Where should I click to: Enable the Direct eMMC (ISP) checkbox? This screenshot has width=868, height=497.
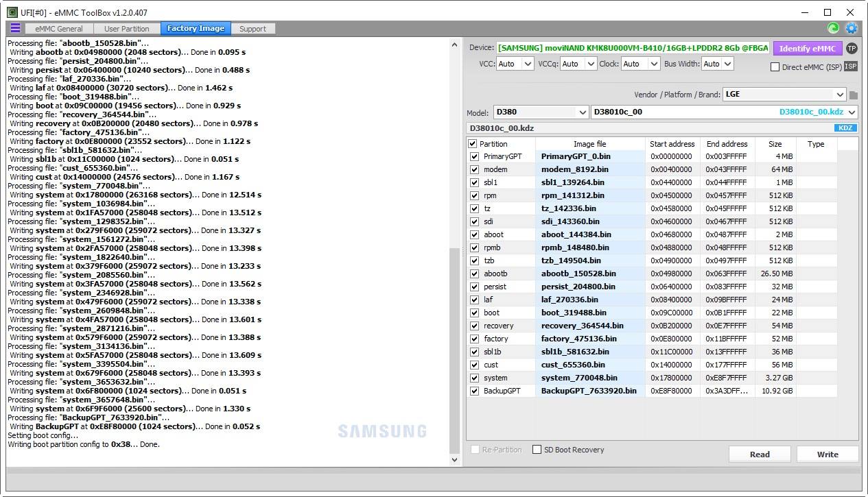coord(775,67)
